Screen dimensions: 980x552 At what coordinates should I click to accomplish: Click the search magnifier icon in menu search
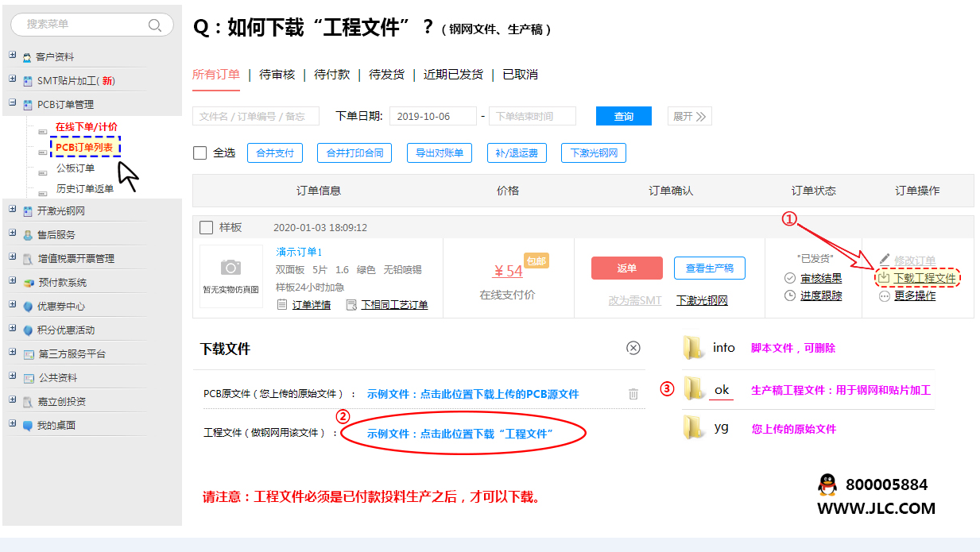[155, 25]
